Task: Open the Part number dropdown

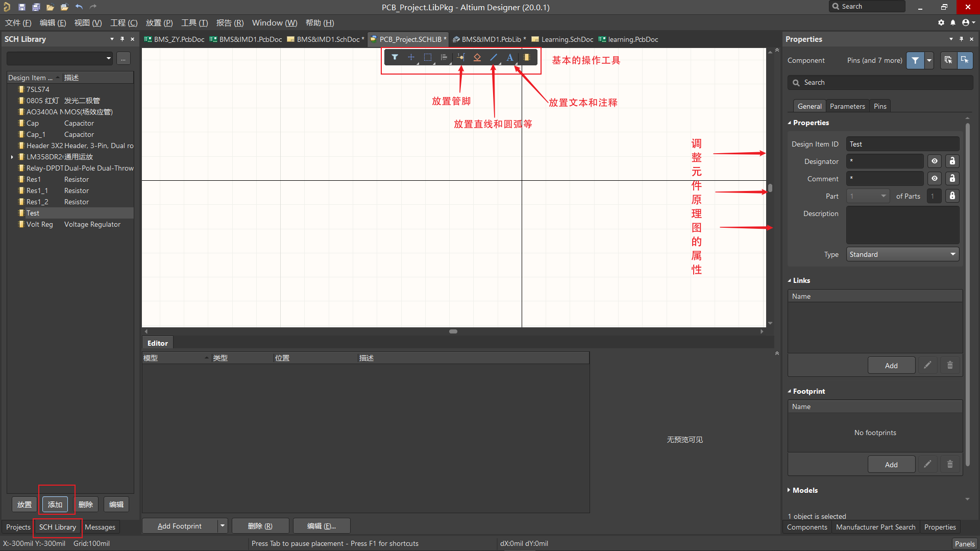Action: (x=868, y=196)
